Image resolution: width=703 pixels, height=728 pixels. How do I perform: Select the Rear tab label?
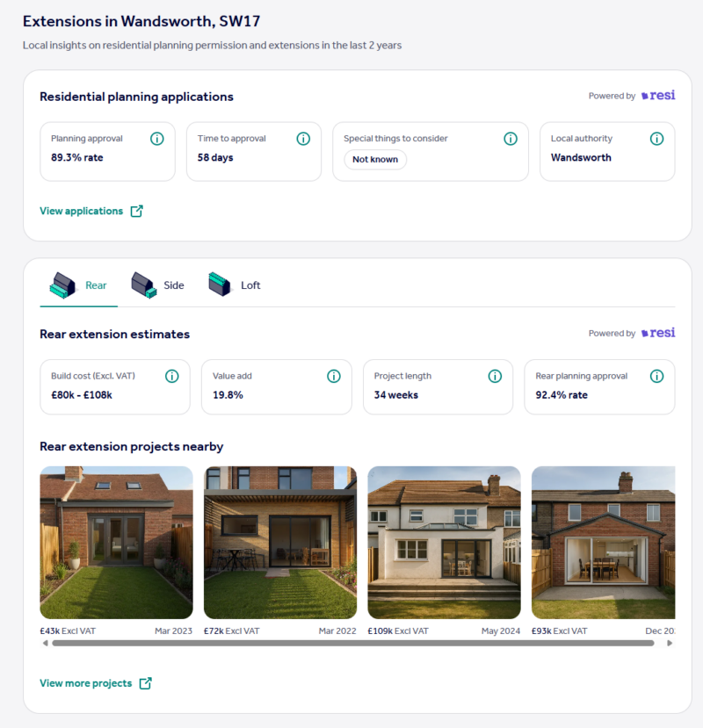[96, 285]
